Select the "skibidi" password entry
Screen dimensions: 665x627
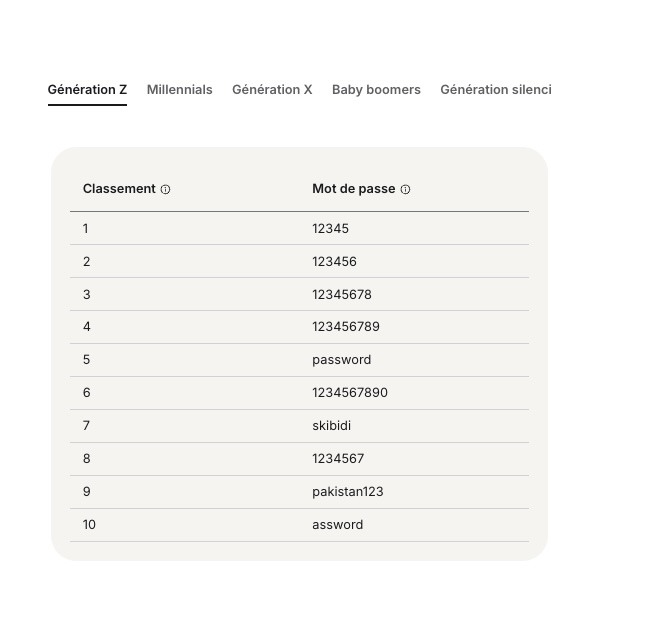tap(331, 426)
